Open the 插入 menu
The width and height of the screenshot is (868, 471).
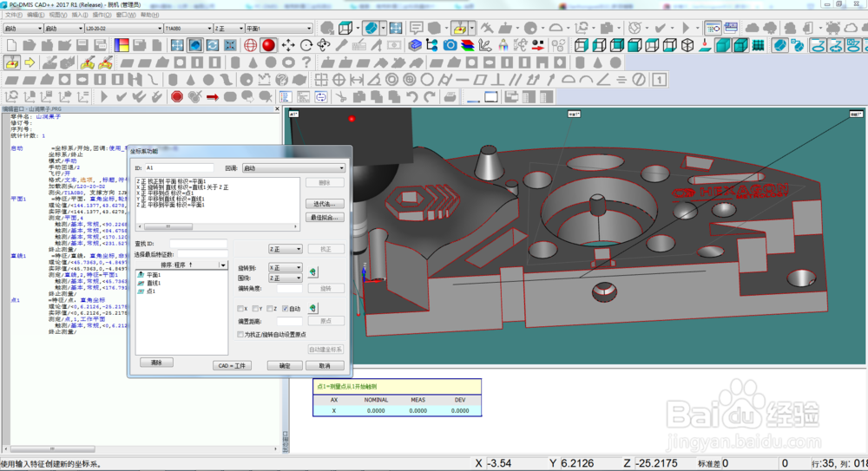pyautogui.click(x=80, y=15)
